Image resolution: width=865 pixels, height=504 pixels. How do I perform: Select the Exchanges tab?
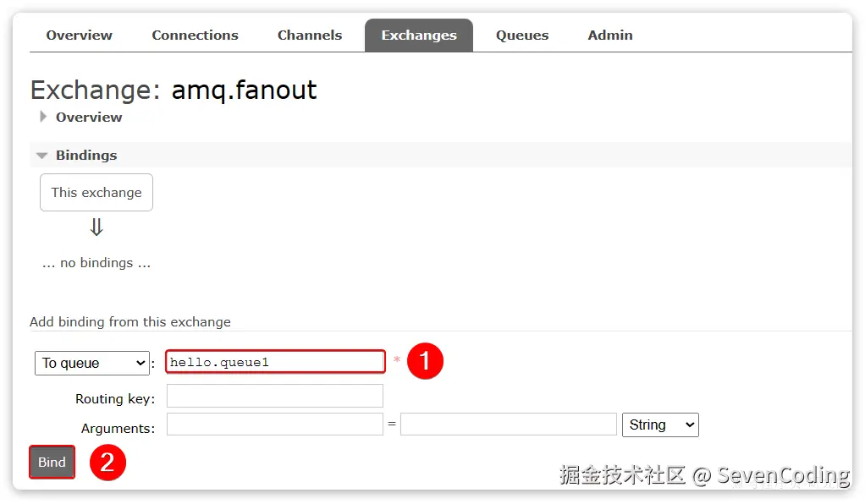point(419,36)
